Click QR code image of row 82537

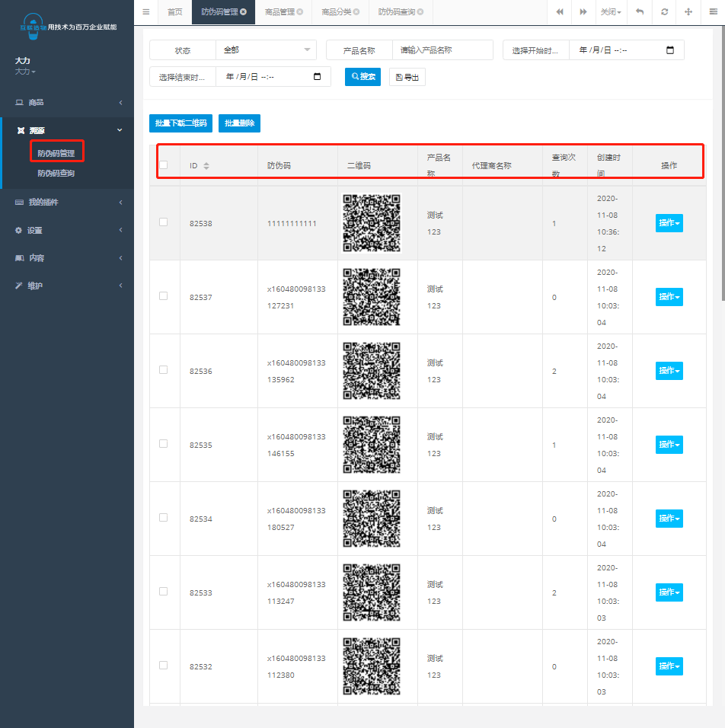point(372,297)
